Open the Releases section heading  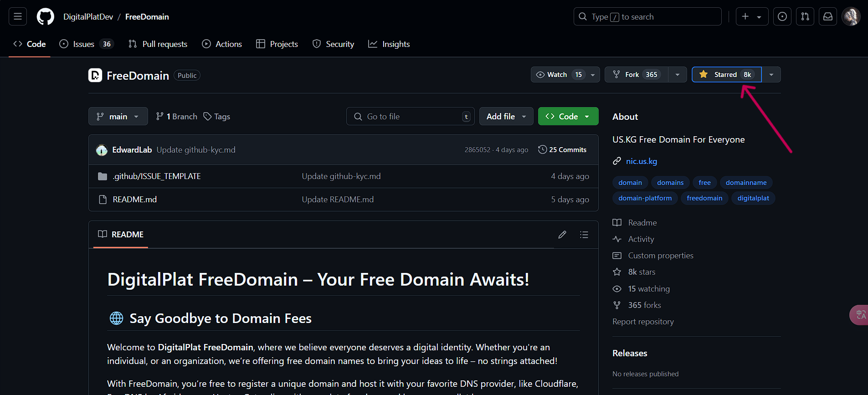pos(630,353)
